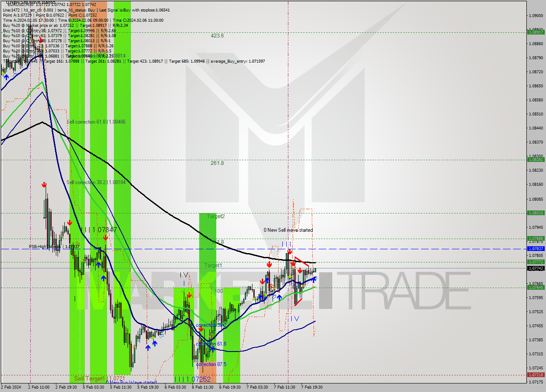Click the '6 Feb 11:30' time axis label
This screenshot has width=546, height=392.
(203, 387)
